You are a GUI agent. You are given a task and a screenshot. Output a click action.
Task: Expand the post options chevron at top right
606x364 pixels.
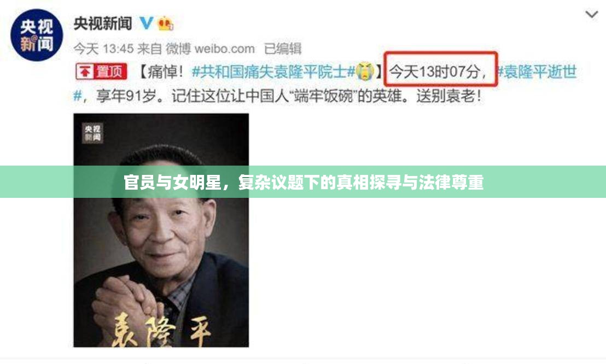591,15
